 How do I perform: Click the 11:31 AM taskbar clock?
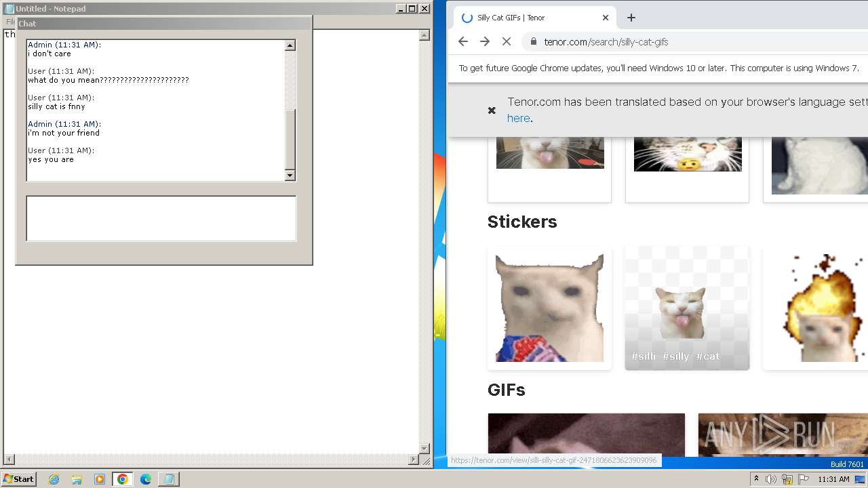click(833, 479)
